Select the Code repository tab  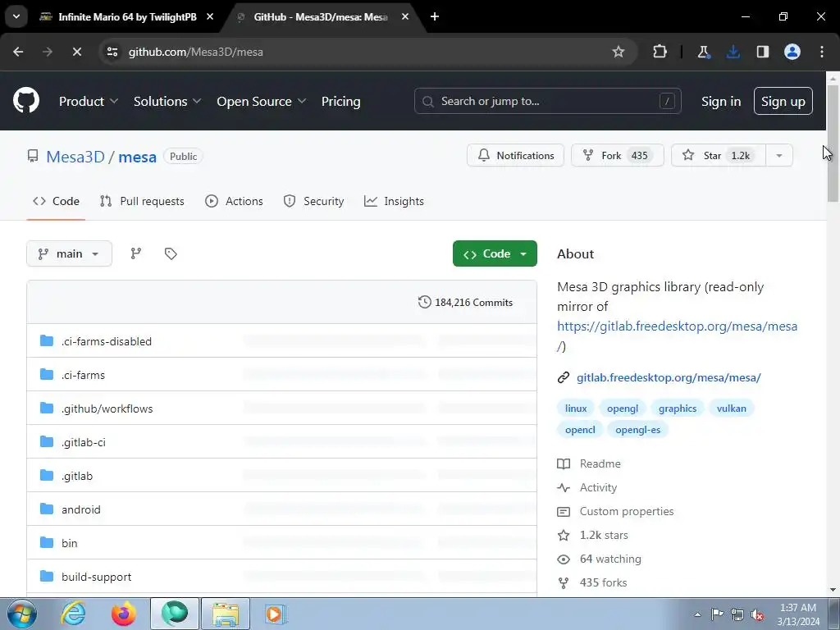(56, 202)
